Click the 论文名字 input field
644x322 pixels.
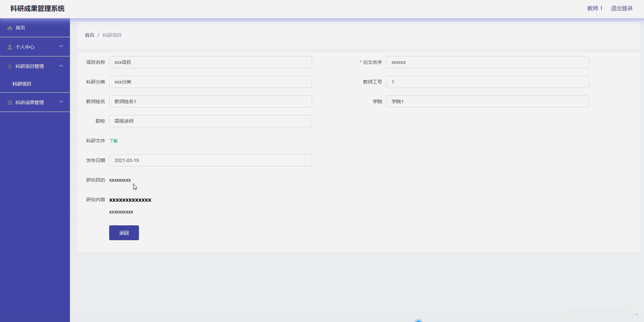coord(488,62)
